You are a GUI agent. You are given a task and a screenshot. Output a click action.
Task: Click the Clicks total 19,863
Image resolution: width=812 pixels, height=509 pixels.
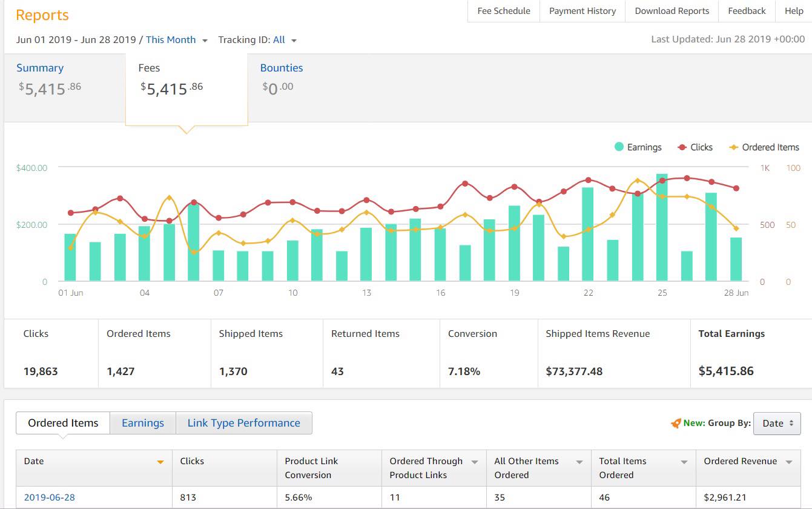(x=41, y=371)
